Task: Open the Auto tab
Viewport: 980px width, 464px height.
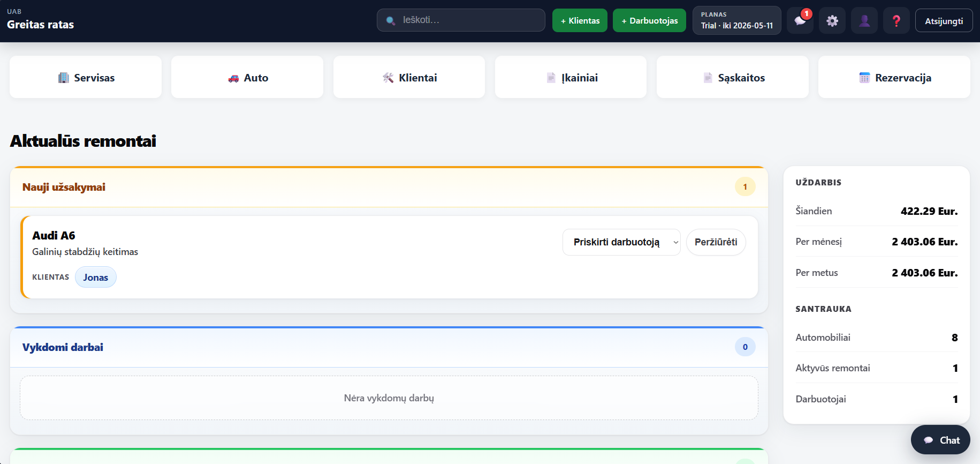Action: [x=247, y=77]
